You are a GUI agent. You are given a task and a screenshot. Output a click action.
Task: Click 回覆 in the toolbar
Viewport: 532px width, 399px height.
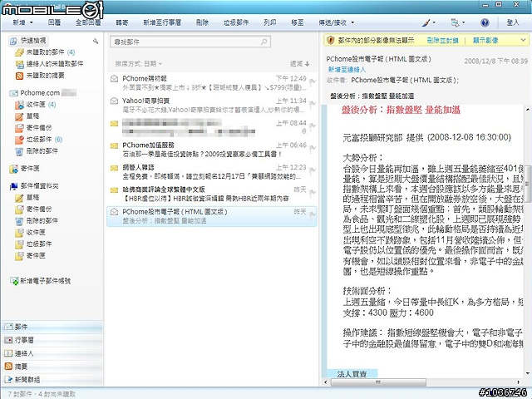[54, 22]
